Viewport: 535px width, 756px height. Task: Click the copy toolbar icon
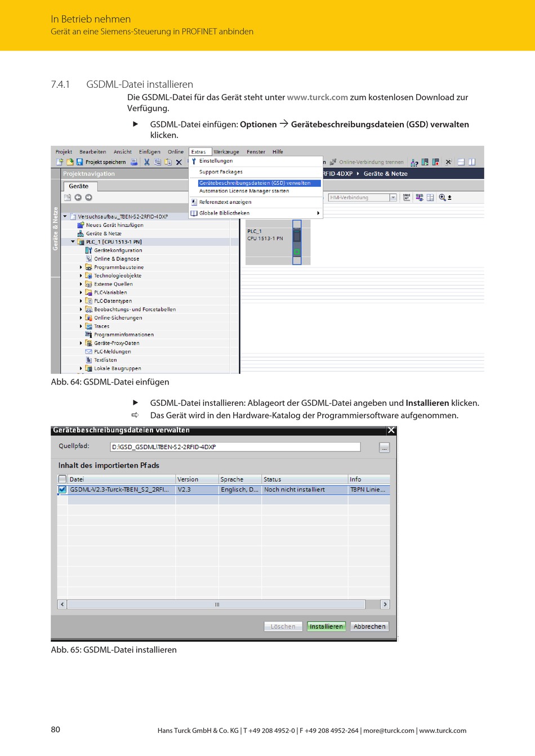[x=158, y=162]
